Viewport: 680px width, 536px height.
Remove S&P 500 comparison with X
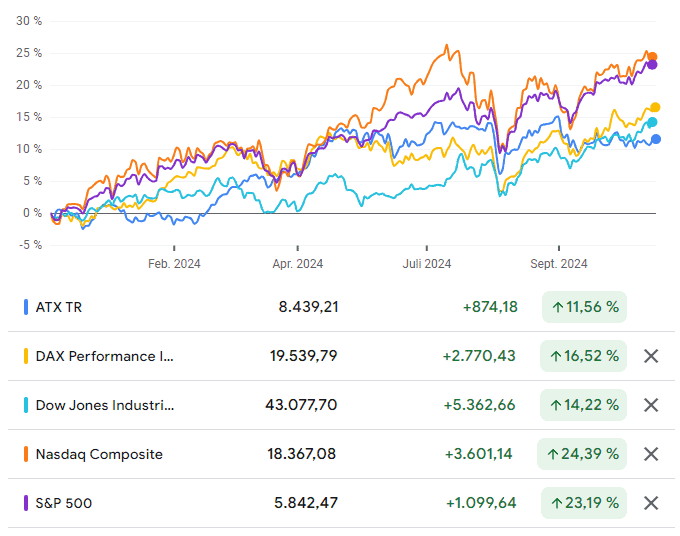(x=651, y=503)
